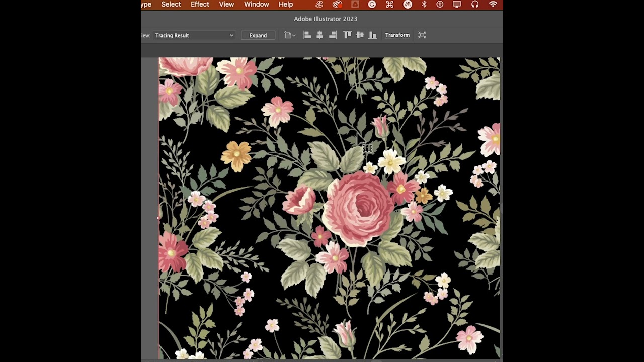Open the Help menu
Image resolution: width=644 pixels, height=362 pixels.
(286, 5)
